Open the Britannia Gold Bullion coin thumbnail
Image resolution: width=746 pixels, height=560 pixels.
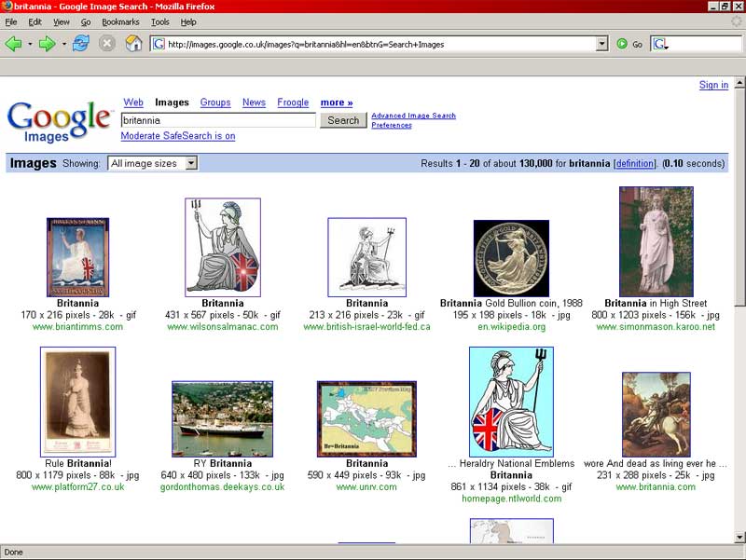point(511,258)
